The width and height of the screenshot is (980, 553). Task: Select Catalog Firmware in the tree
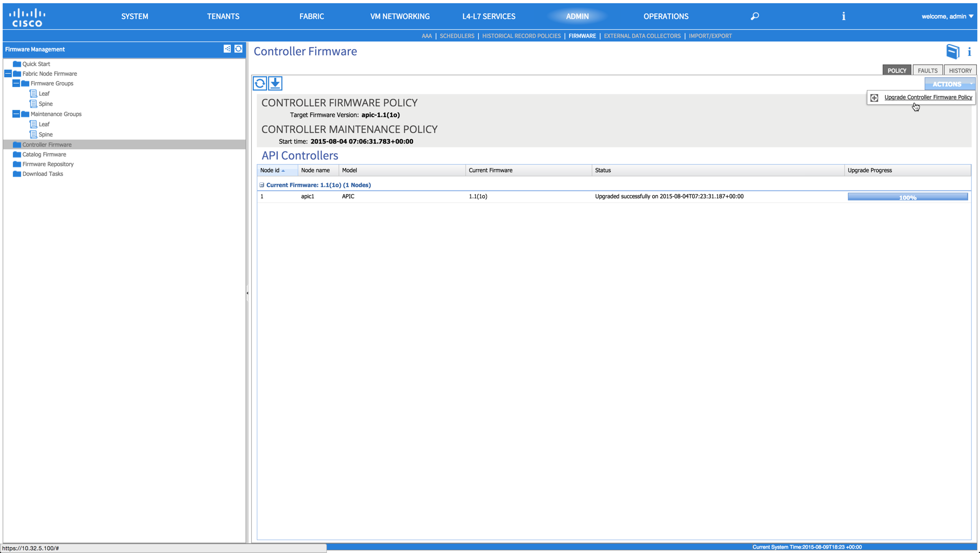coord(44,154)
